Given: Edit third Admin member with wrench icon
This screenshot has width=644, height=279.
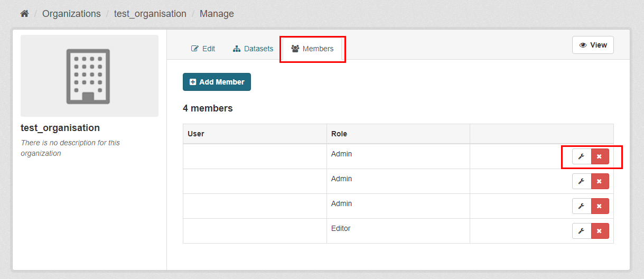Looking at the screenshot, I should (x=582, y=206).
